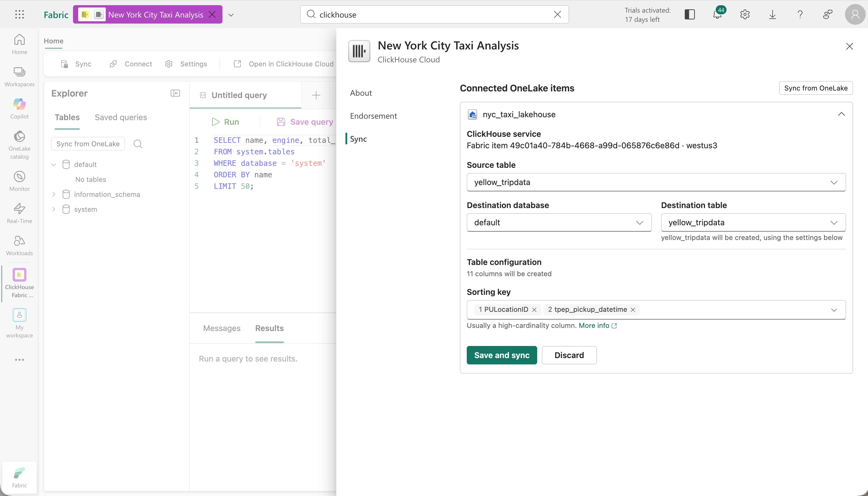Open the Source table dropdown

[656, 182]
